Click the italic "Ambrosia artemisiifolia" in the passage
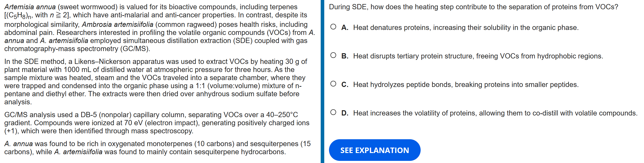Screen dimensions: 644x163 tap(118, 24)
